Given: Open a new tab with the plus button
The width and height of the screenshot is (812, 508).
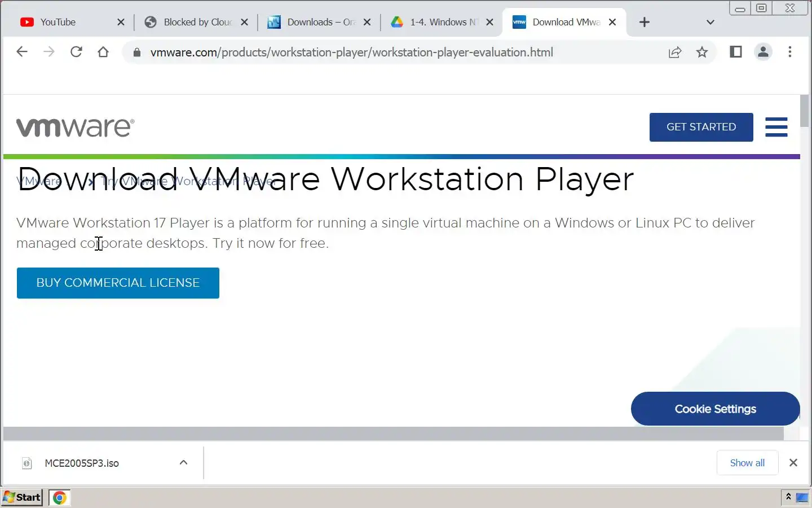Looking at the screenshot, I should coord(645,22).
